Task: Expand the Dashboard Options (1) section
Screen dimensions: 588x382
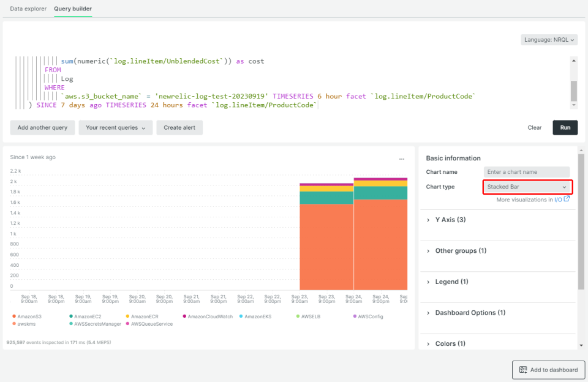Action: 470,312
